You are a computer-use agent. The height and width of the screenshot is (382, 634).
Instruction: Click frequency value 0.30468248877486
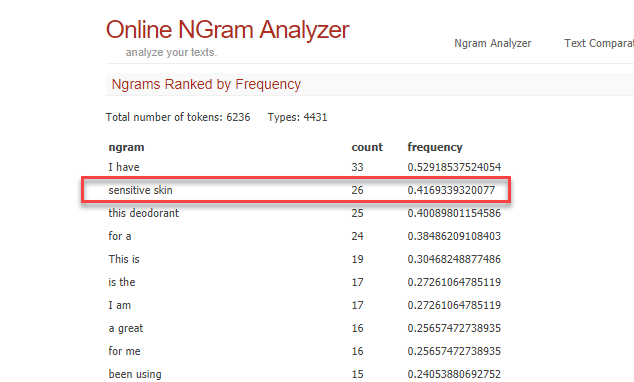point(454,259)
